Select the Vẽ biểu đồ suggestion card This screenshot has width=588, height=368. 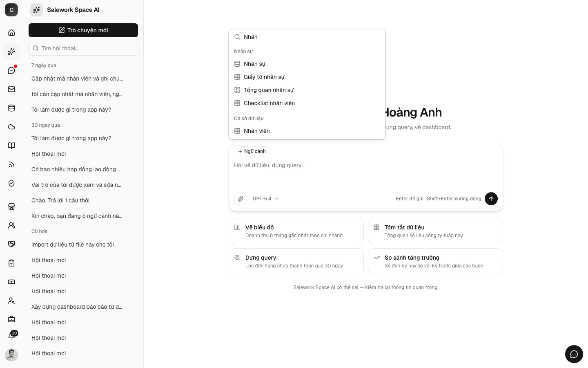tap(296, 231)
